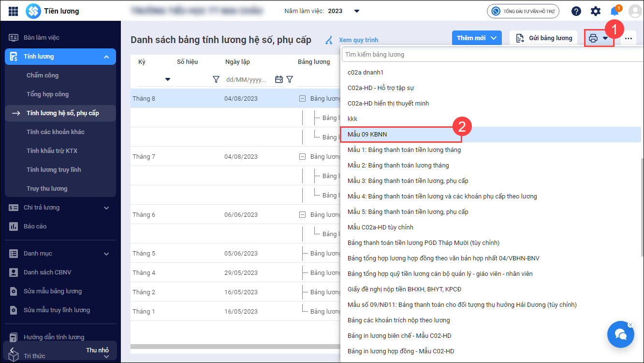This screenshot has width=644, height=363.
Task: Open Tính lương truy lĩnh in the sidebar
Action: point(54,169)
